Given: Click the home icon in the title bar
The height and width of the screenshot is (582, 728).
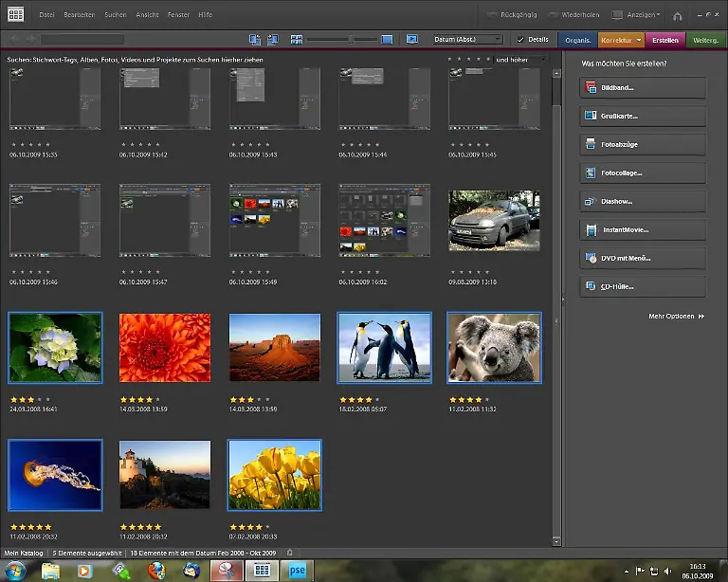Looking at the screenshot, I should click(x=677, y=16).
